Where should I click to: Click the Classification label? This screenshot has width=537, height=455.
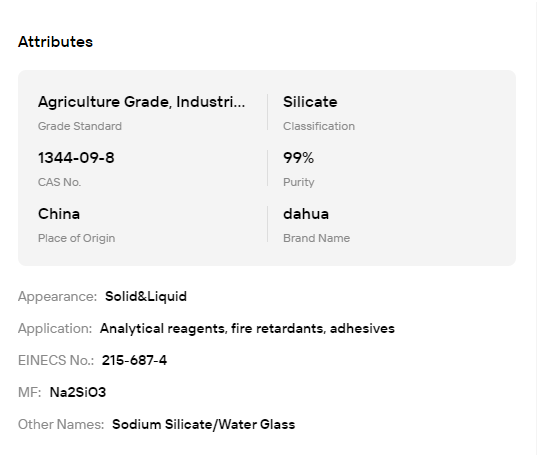[319, 126]
